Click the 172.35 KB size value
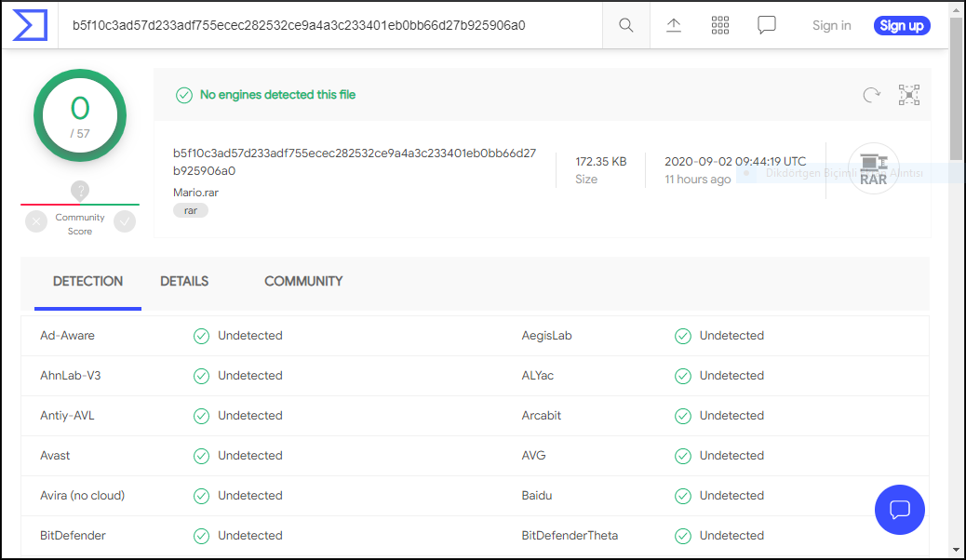Viewport: 966px width, 560px height. click(x=600, y=162)
